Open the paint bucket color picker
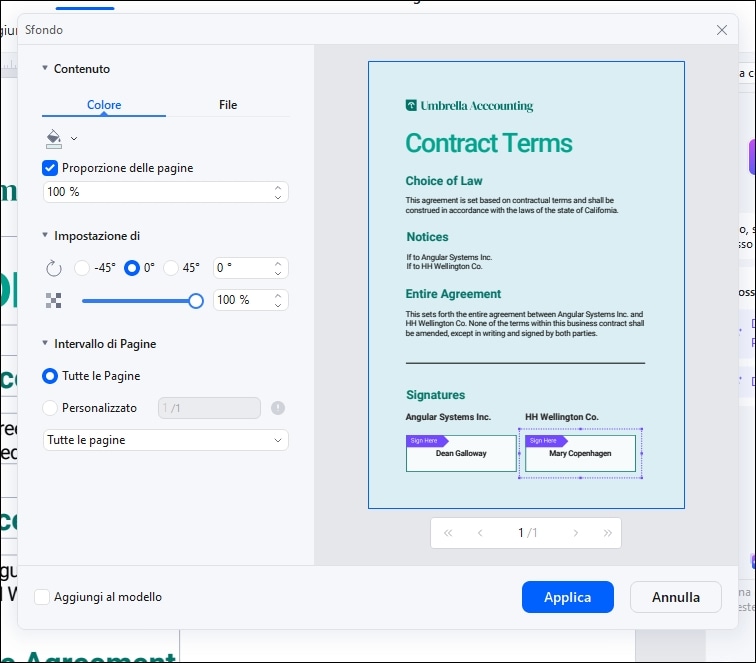 (54, 139)
